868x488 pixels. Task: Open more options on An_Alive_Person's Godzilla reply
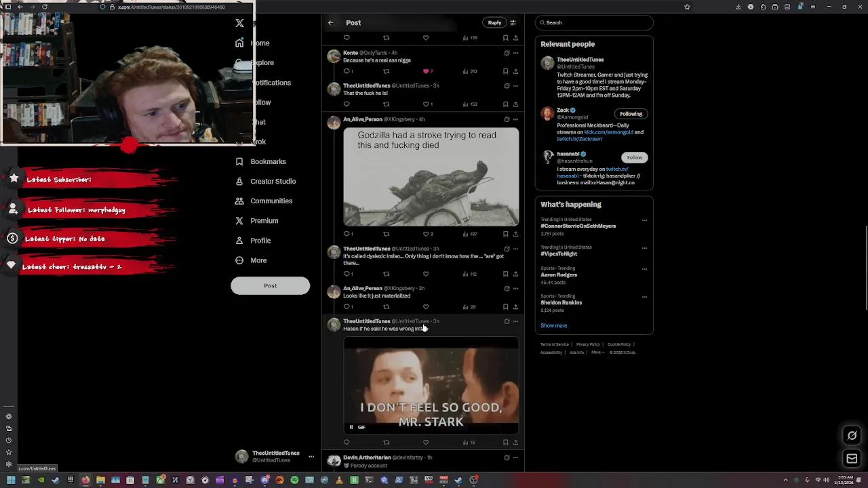click(515, 119)
